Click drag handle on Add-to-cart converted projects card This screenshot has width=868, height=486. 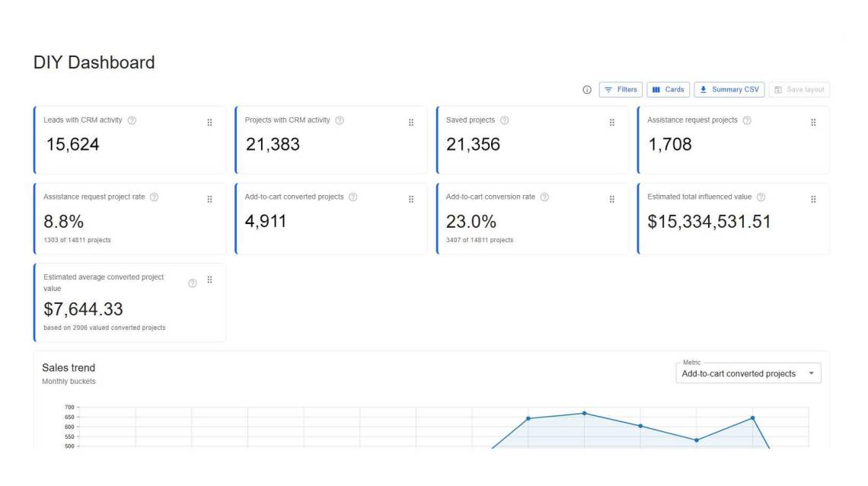410,200
